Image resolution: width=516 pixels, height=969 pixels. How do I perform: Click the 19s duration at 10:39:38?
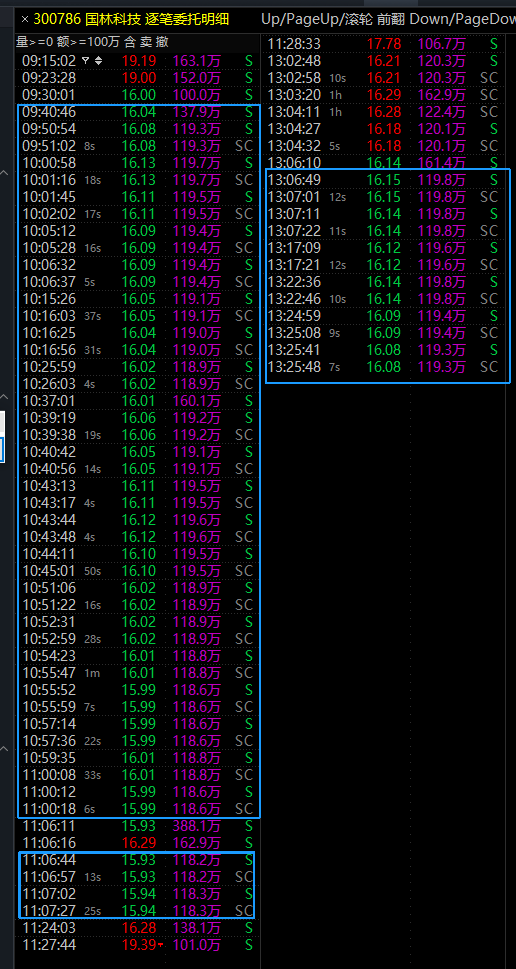pyautogui.click(x=92, y=435)
